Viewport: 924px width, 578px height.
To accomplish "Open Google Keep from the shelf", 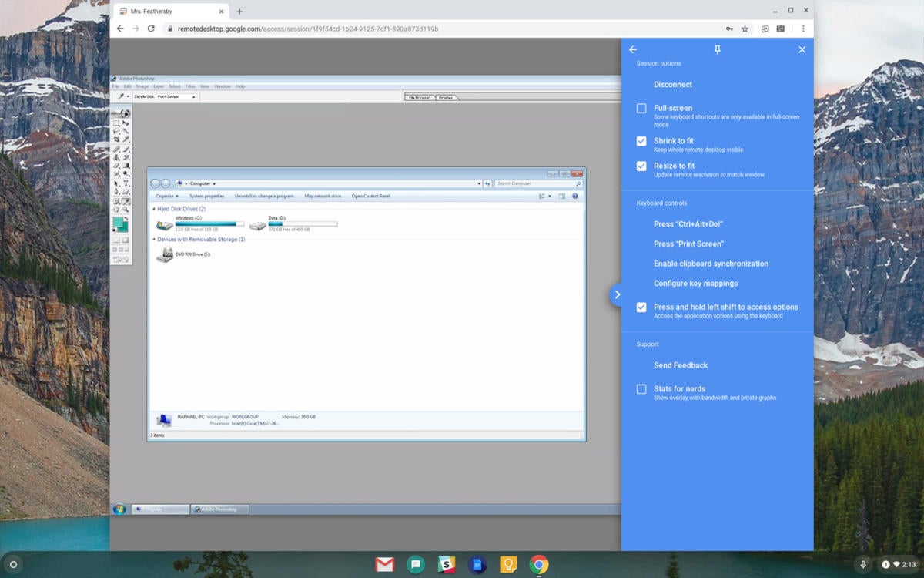I will point(508,565).
